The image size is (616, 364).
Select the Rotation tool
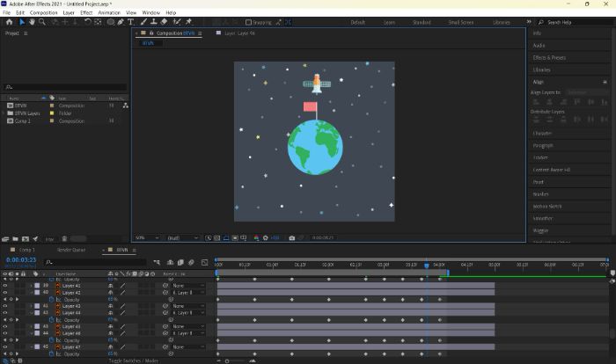(x=88, y=22)
